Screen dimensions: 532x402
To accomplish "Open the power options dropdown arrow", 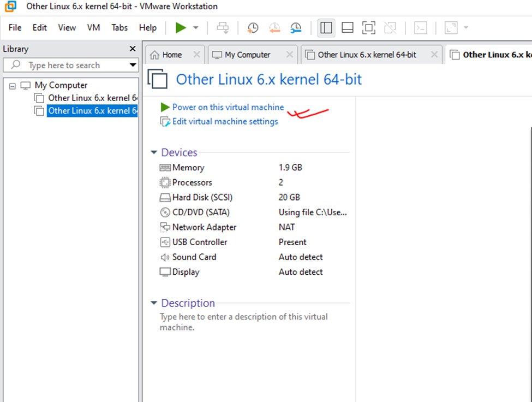I will (196, 28).
